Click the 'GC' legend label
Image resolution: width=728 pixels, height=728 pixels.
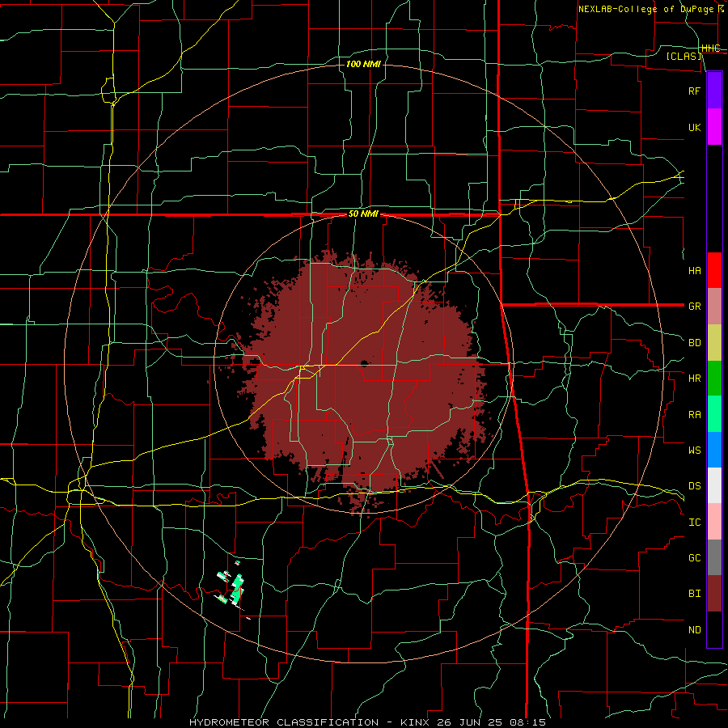(694, 557)
